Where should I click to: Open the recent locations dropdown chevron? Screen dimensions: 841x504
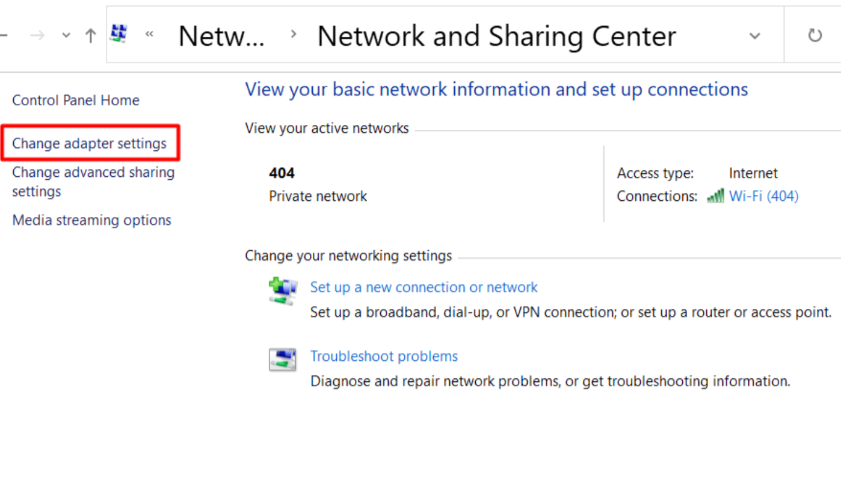66,35
